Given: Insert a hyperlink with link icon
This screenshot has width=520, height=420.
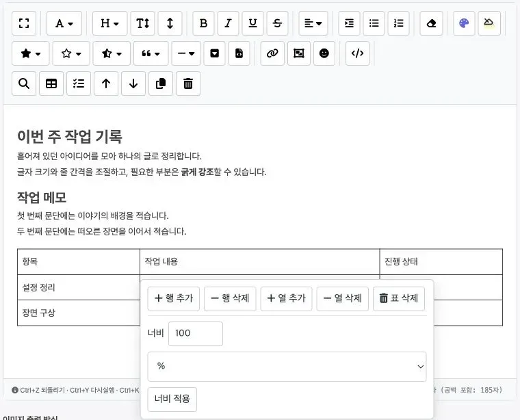Looking at the screenshot, I should 272,53.
